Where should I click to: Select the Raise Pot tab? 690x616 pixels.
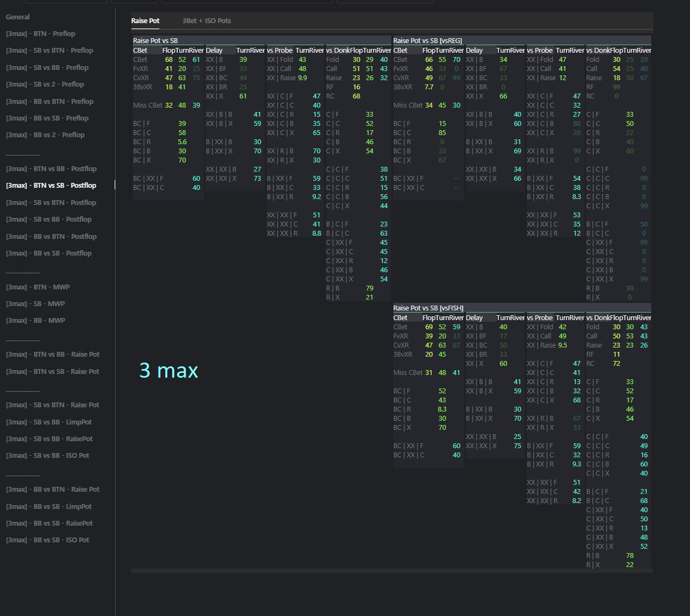tap(145, 21)
